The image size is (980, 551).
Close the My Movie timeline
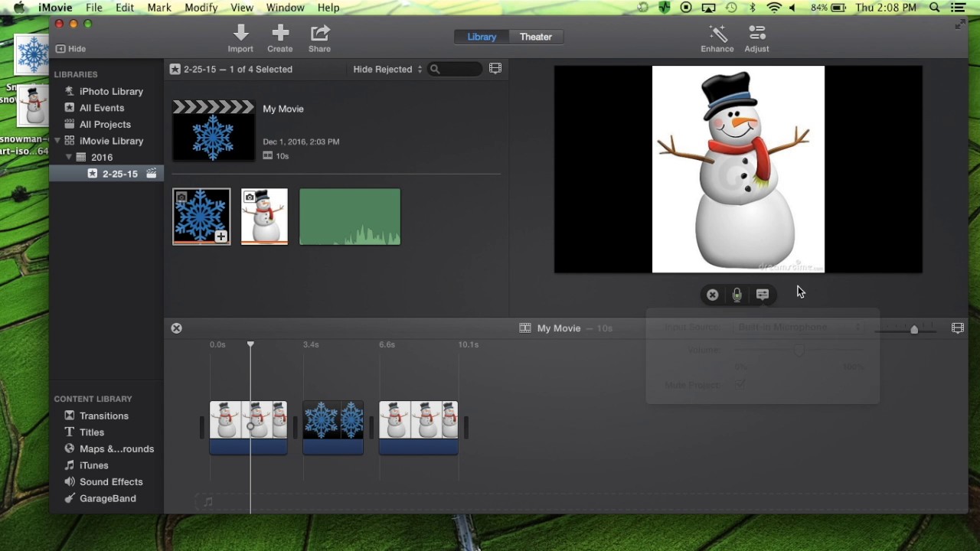coord(176,328)
